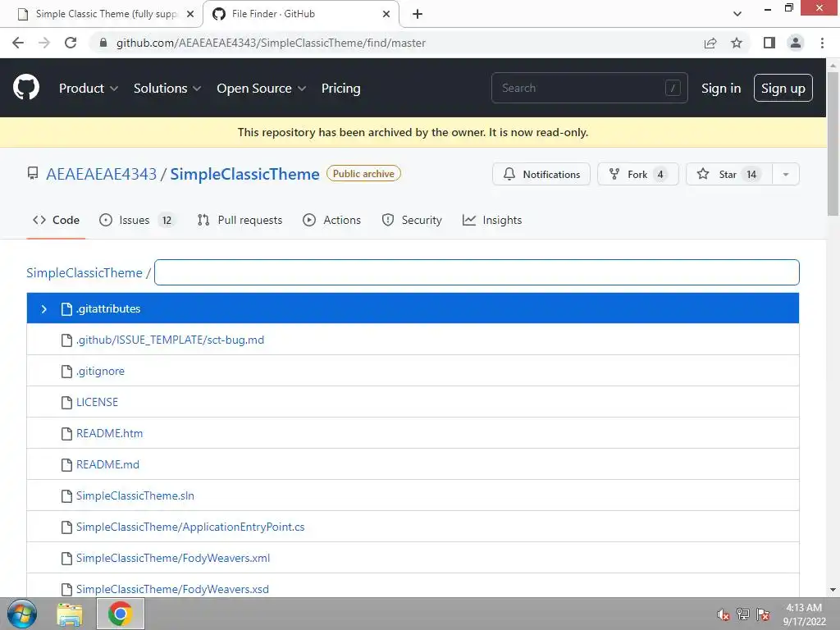The width and height of the screenshot is (840, 630).
Task: Open a new browser tab with plus
Action: (418, 14)
